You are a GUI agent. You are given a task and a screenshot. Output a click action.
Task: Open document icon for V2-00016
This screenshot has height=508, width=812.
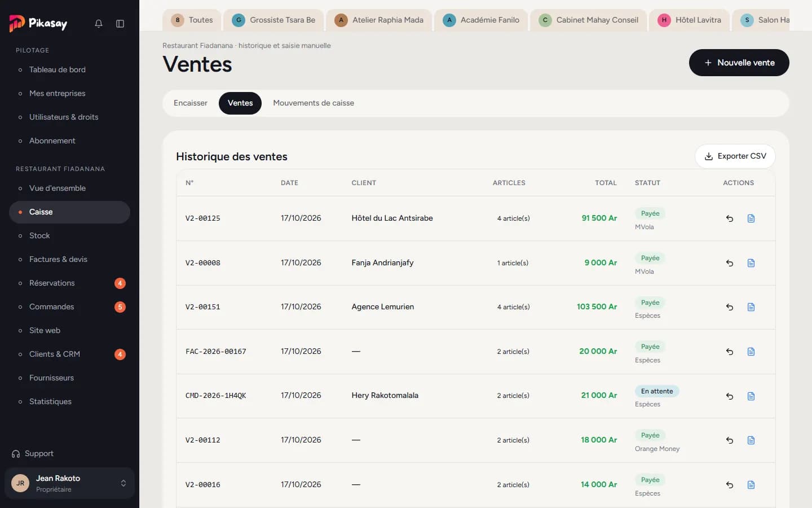tap(751, 485)
